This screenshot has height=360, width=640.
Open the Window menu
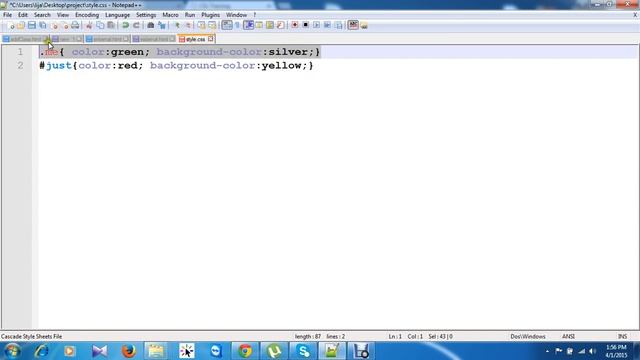236,15
